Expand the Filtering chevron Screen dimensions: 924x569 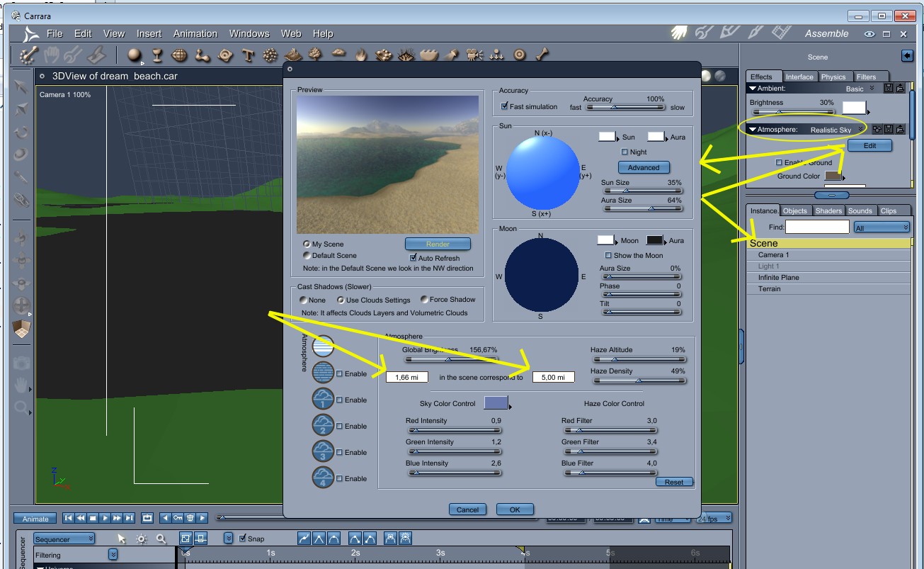(113, 554)
